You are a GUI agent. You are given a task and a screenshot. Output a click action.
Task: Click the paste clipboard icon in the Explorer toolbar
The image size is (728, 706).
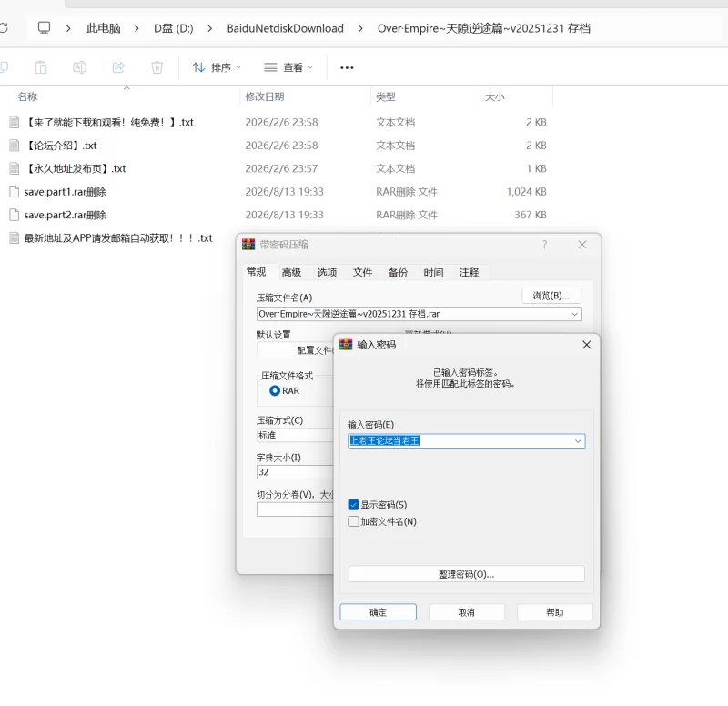tap(41, 67)
